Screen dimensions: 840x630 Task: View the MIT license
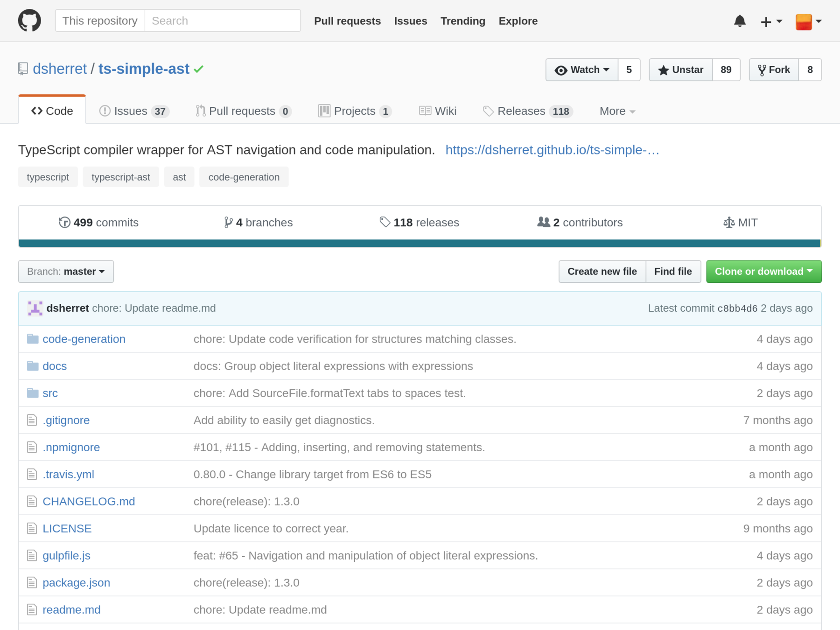(x=740, y=223)
